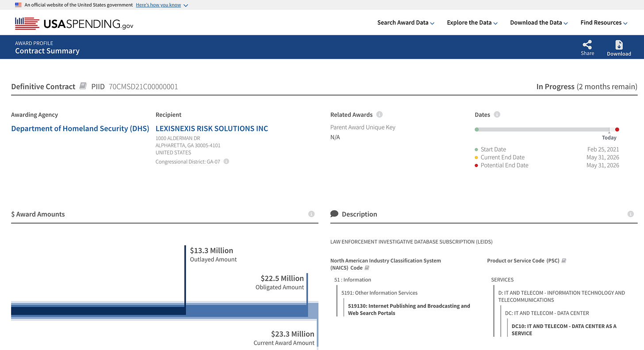Viewport: 644px width, 350px height.
Task: Click Contract Summary page heading
Action: pyautogui.click(x=47, y=51)
